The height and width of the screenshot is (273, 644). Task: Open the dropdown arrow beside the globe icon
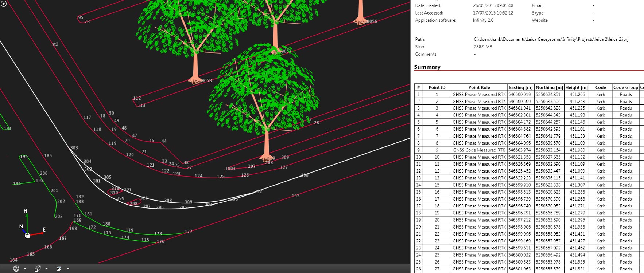tap(25, 269)
